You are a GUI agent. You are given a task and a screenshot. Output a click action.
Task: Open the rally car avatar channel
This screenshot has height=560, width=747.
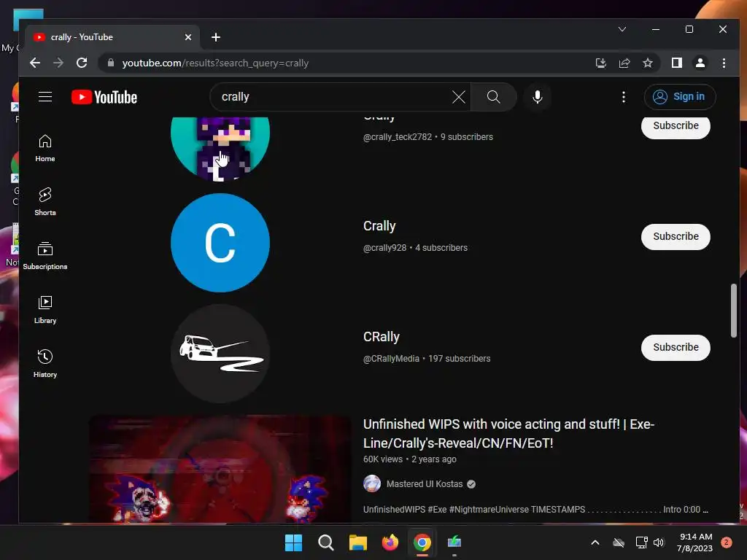click(x=220, y=354)
